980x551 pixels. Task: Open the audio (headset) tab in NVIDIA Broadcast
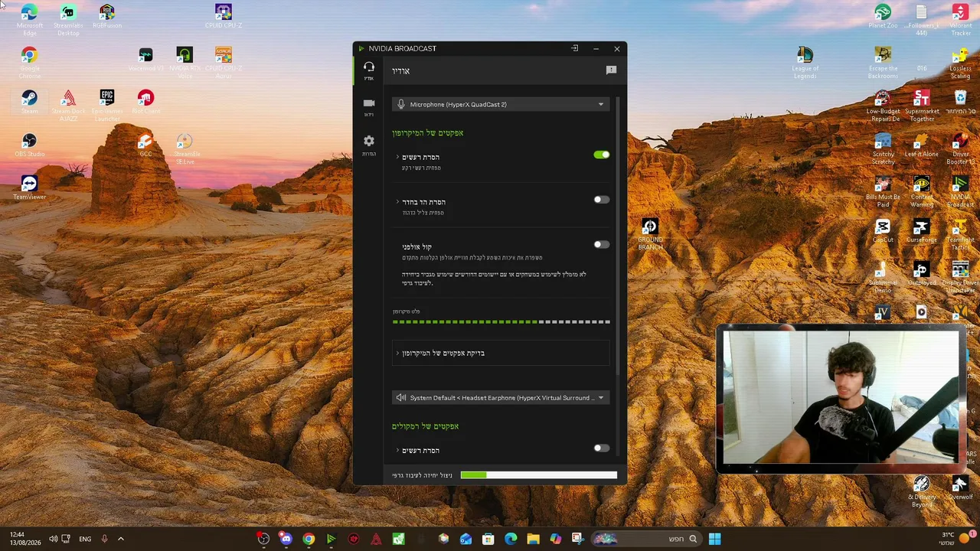point(369,70)
